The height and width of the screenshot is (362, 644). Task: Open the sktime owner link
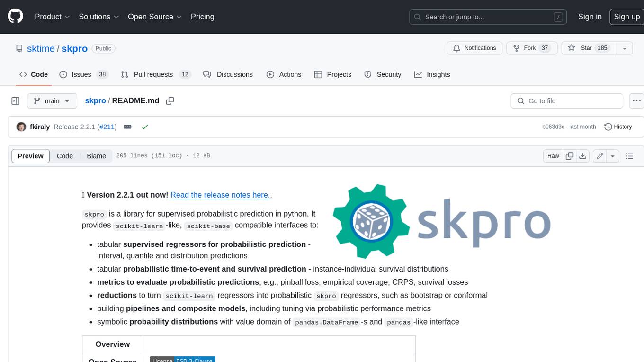click(x=41, y=48)
